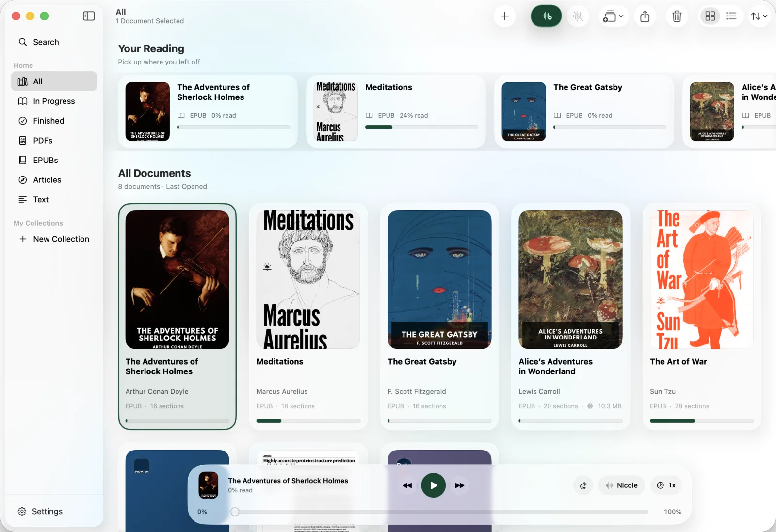Click the 'Sun Tzu' author text
776x532 pixels.
[x=663, y=392]
